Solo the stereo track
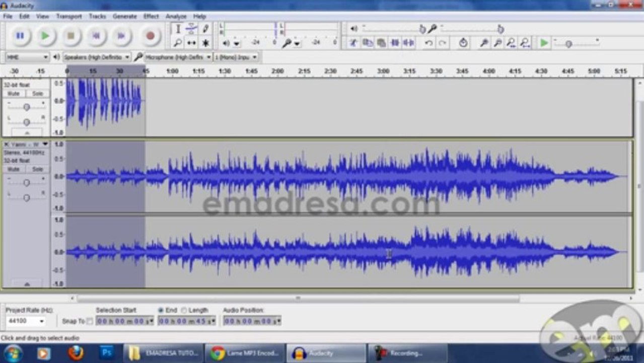The width and height of the screenshot is (644, 363). click(x=37, y=169)
